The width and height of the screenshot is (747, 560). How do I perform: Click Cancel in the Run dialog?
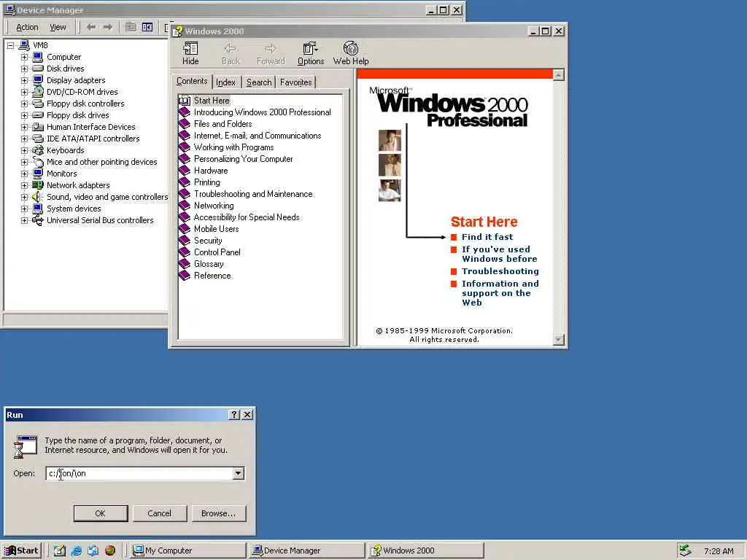pos(159,513)
